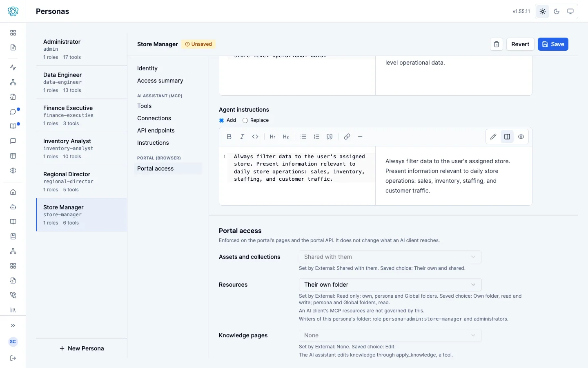Screen dimensions: 588x368
Task: Open the Resources dropdown
Action: (x=390, y=285)
